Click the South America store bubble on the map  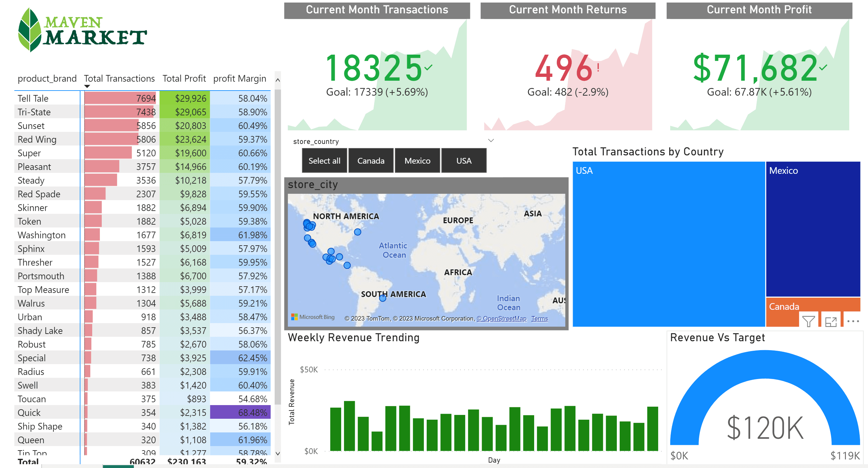click(x=382, y=298)
